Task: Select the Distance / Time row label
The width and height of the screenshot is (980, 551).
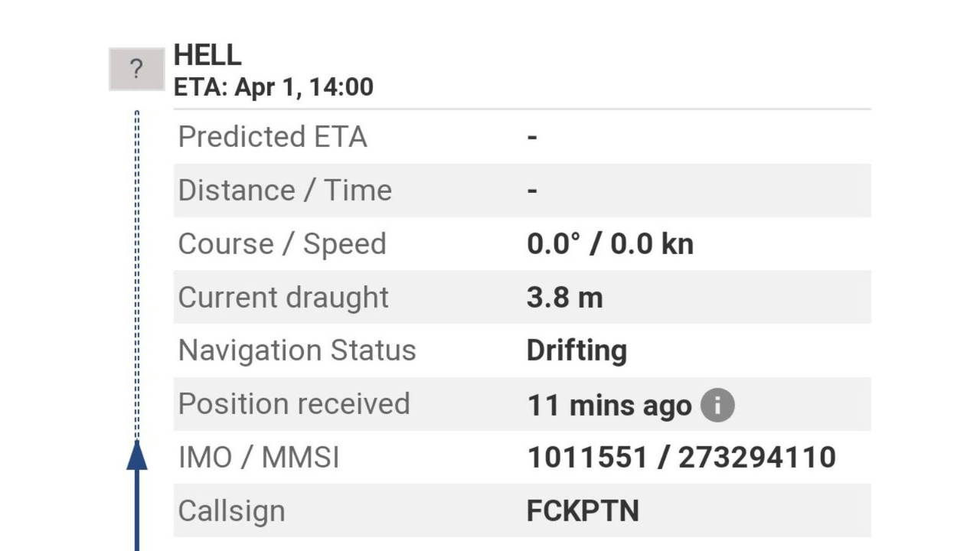Action: (285, 191)
